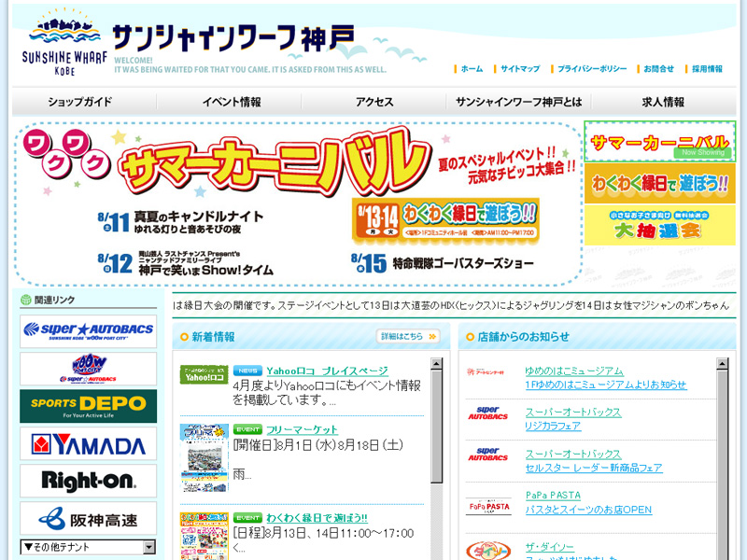
Task: Click the アートセンター logo by ゆめのはこミュージアム
Action: click(486, 371)
